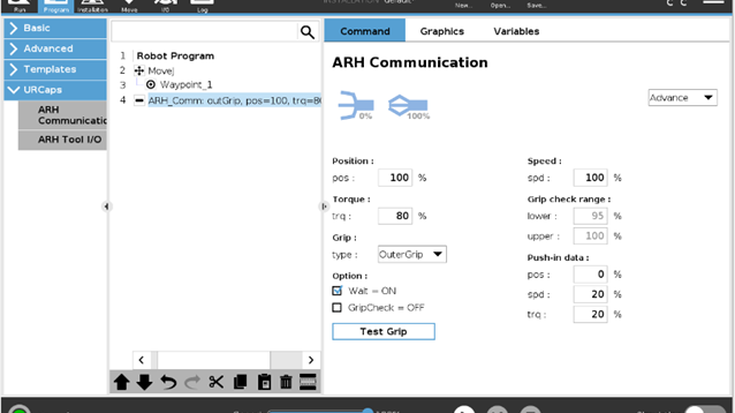This screenshot has width=735, height=413.
Task: Toggle the Wait = ON checkbox
Action: click(337, 291)
